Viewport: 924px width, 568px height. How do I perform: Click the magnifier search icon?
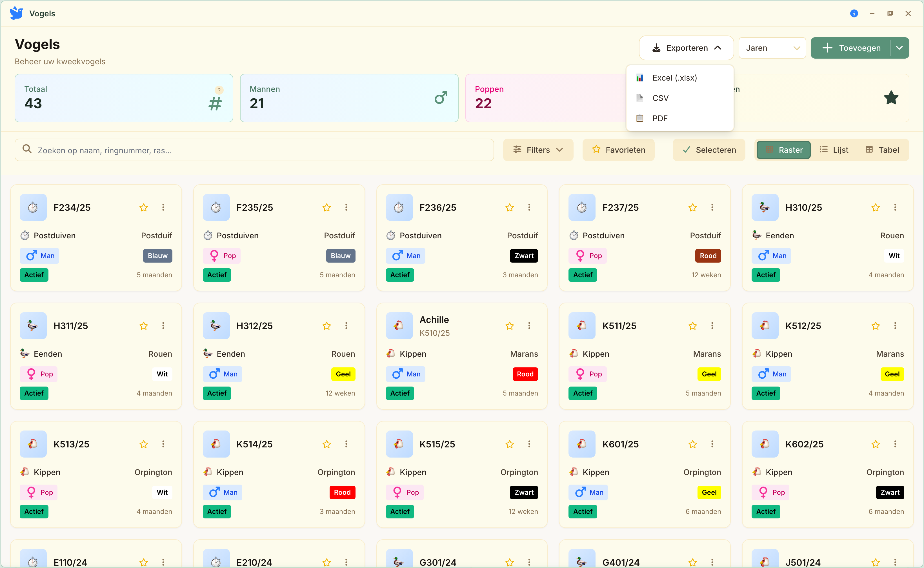[x=27, y=149]
